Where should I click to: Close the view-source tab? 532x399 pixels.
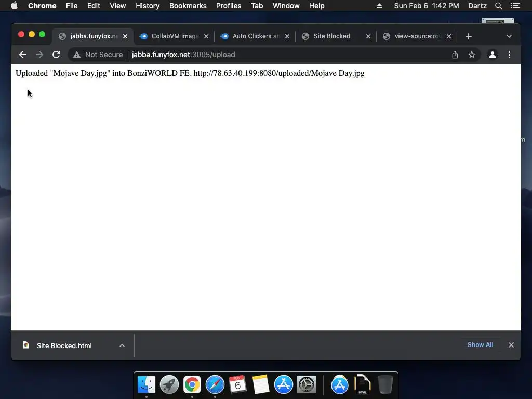click(x=449, y=36)
